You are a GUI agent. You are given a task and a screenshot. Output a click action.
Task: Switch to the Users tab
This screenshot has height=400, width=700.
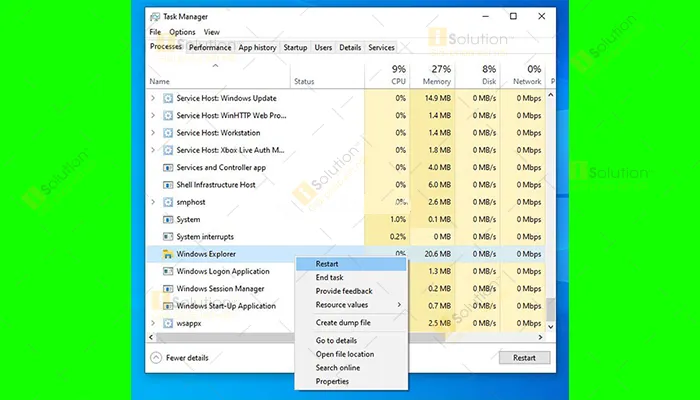tap(323, 47)
